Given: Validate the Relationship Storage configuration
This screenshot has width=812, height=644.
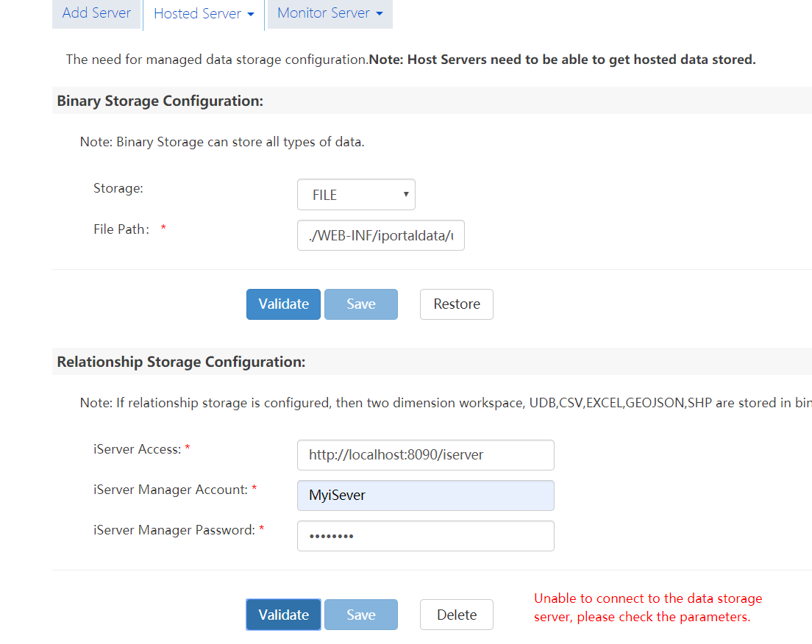Looking at the screenshot, I should pos(283,615).
